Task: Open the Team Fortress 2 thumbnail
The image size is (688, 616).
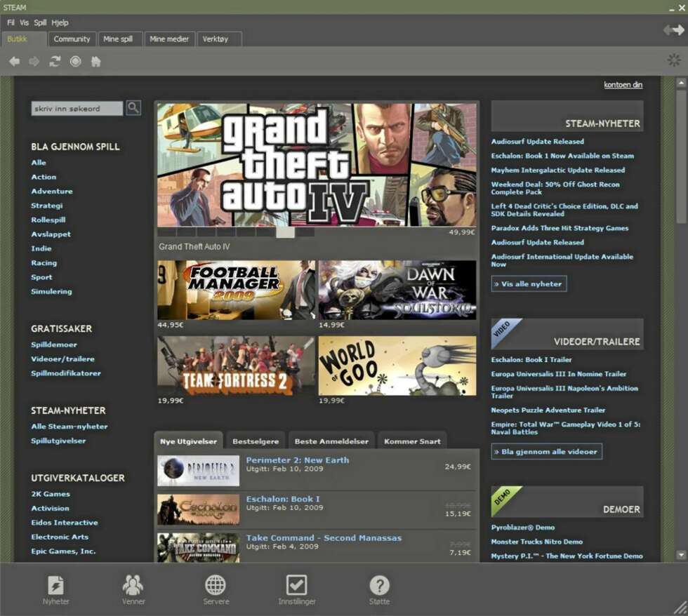Action: (236, 366)
